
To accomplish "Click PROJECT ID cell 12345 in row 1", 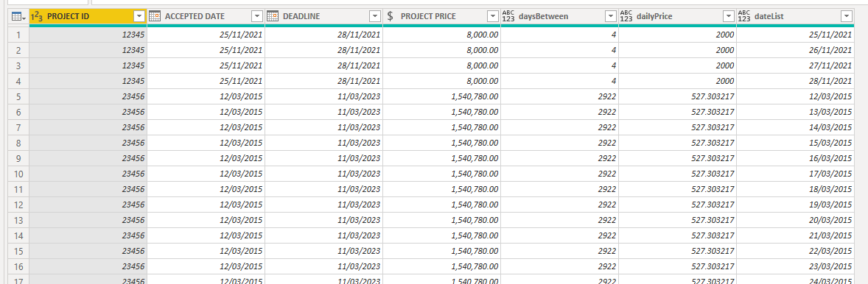I will point(88,35).
